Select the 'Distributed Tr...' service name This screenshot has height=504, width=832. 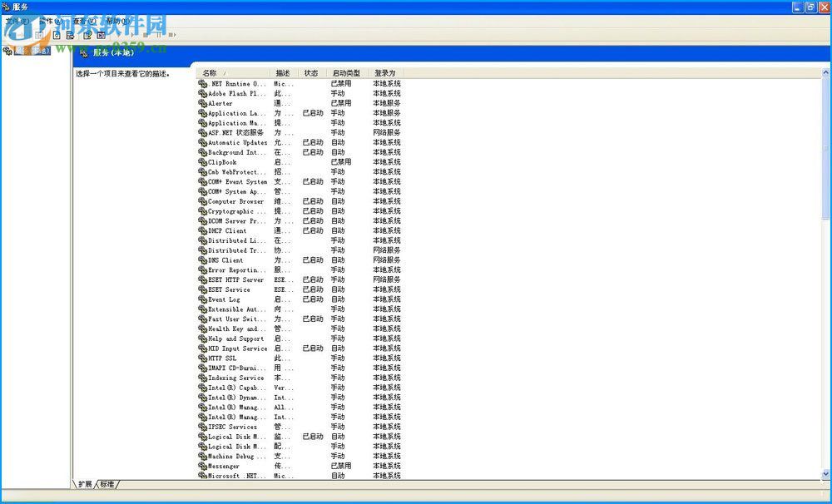(x=236, y=251)
